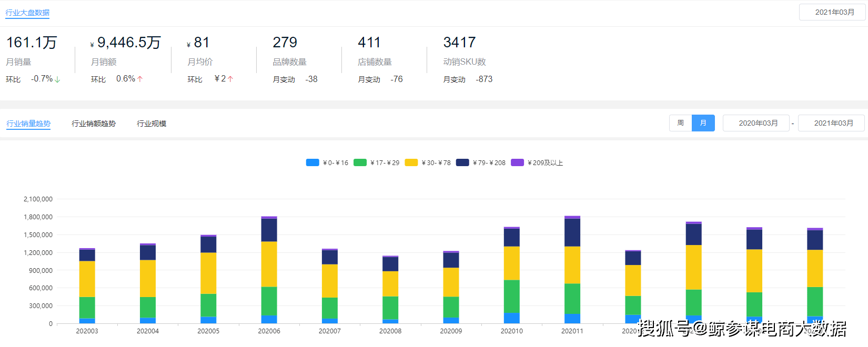Click the -38 monthly change value

coord(311,79)
